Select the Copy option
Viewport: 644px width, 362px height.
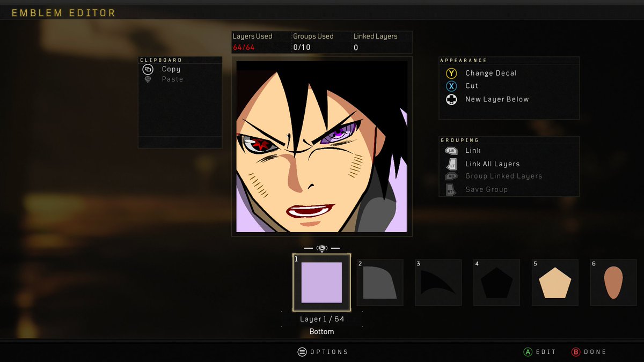point(171,69)
